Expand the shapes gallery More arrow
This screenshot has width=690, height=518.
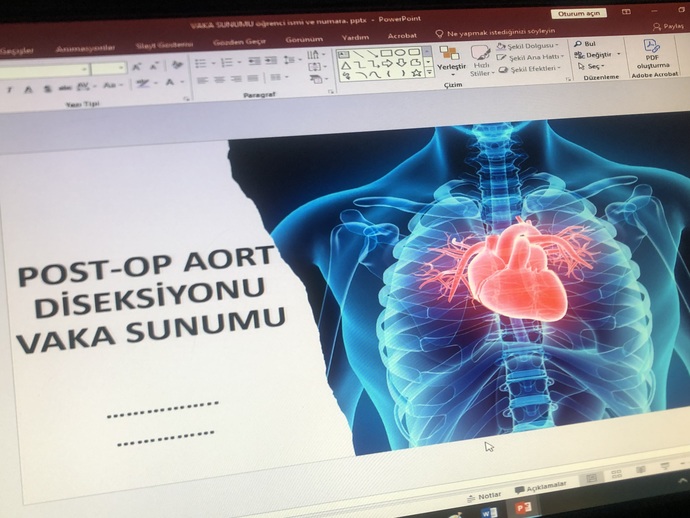429,72
